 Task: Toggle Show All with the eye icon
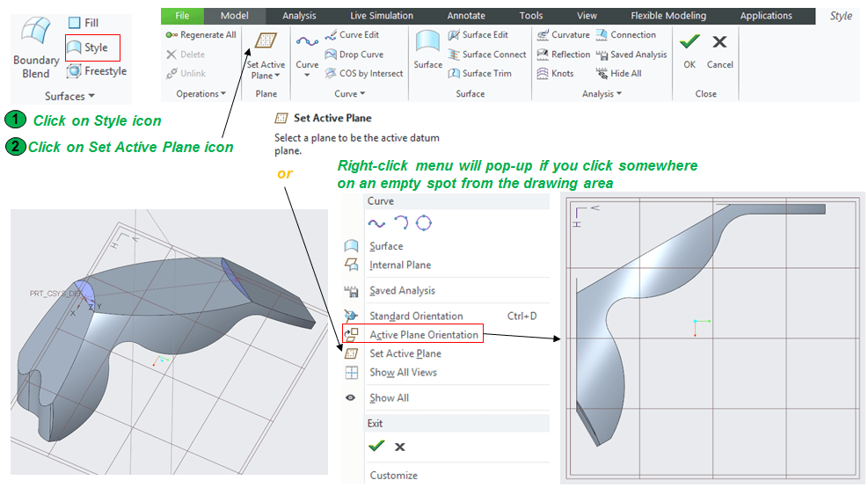pyautogui.click(x=389, y=398)
